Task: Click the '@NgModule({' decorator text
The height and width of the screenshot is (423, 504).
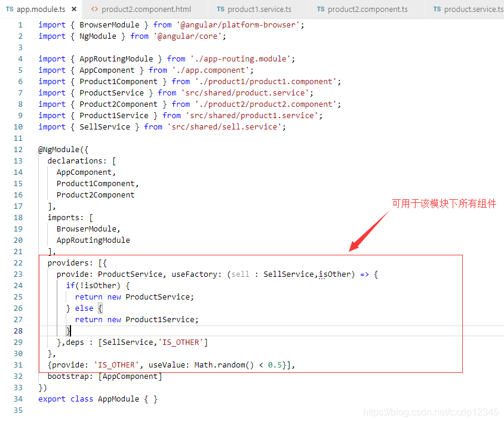Action: (x=63, y=150)
